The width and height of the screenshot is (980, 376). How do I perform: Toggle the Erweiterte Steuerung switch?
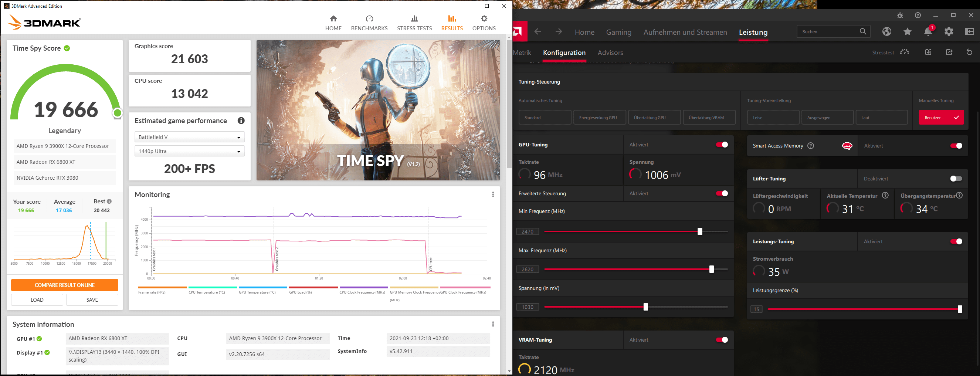[x=722, y=193]
